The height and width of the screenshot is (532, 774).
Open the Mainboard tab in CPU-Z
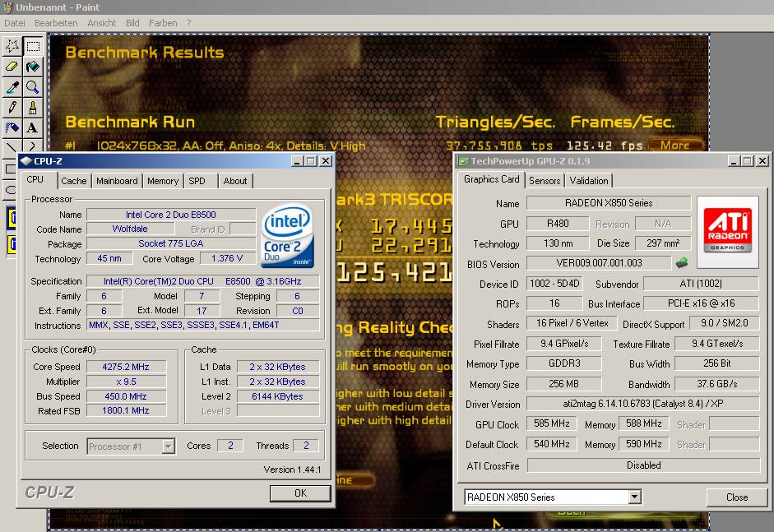[x=117, y=181]
